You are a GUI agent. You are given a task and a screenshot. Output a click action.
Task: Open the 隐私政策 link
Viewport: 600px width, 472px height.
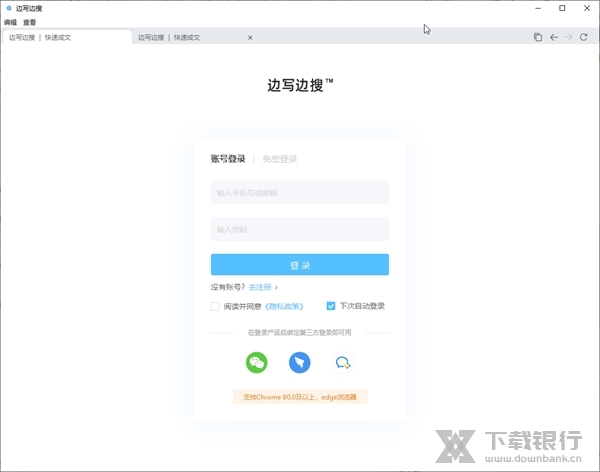[284, 306]
